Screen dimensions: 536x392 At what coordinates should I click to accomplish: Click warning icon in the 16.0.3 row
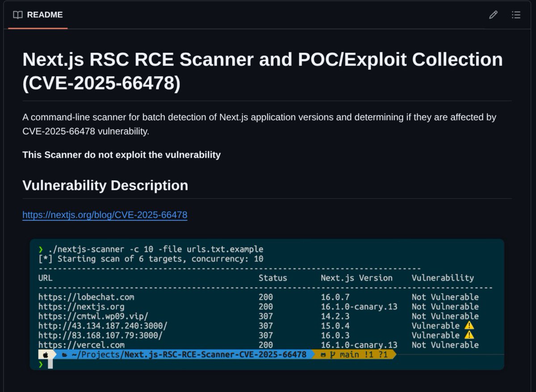469,335
